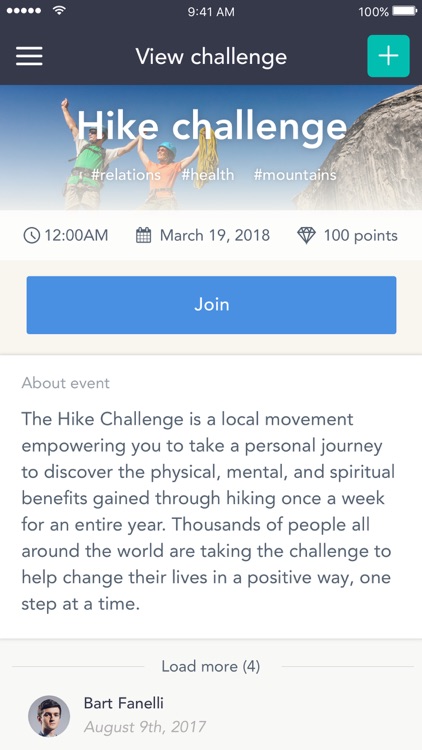Expand comments with Load more (4)

pos(211,666)
